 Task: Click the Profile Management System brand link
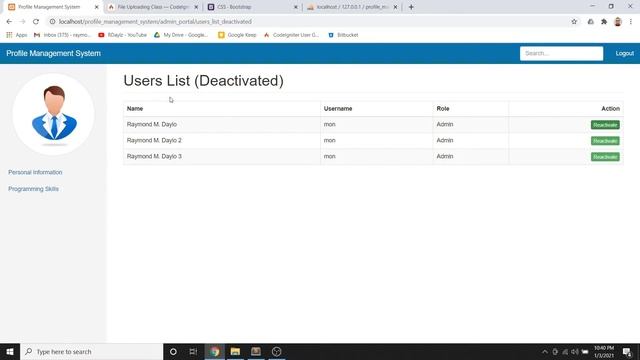[53, 53]
